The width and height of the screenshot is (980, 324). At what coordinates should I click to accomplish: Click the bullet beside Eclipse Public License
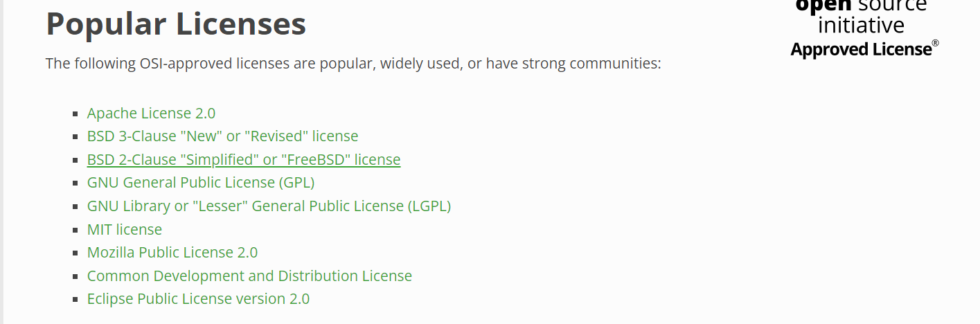point(75,300)
